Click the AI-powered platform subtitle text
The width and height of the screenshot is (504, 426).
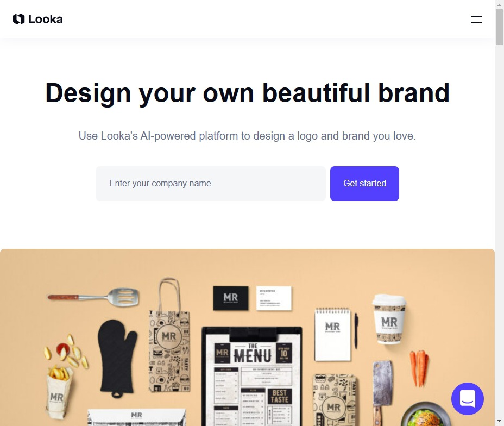pyautogui.click(x=247, y=136)
